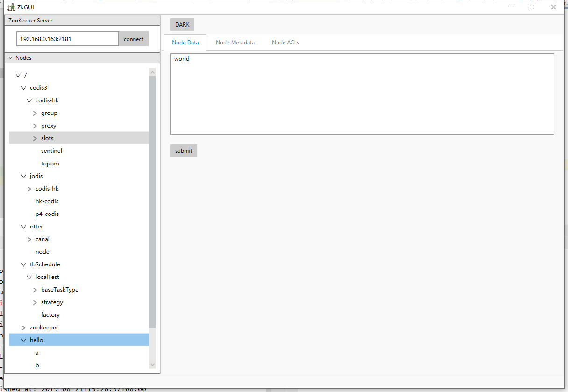Collapse the otter node

24,227
